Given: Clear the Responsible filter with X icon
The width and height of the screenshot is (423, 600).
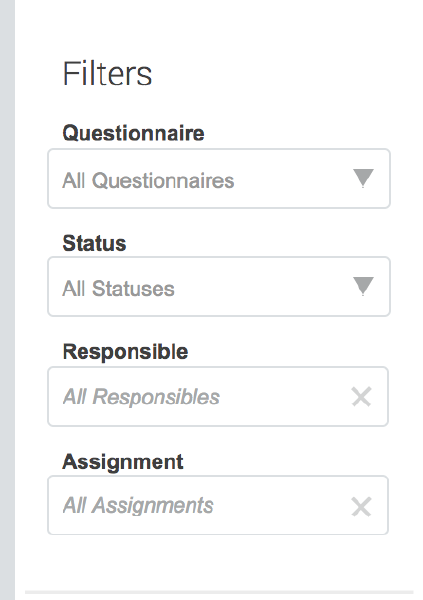Looking at the screenshot, I should (361, 396).
